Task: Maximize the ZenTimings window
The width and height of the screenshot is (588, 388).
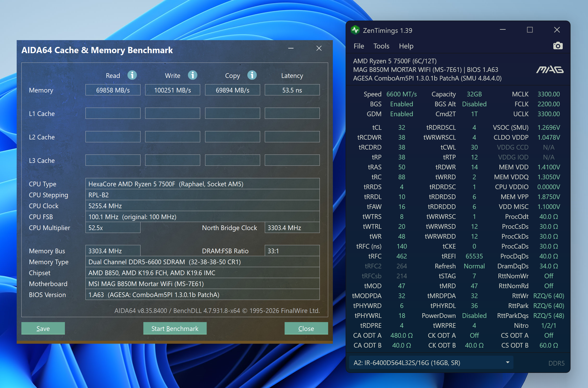Action: 530,30
